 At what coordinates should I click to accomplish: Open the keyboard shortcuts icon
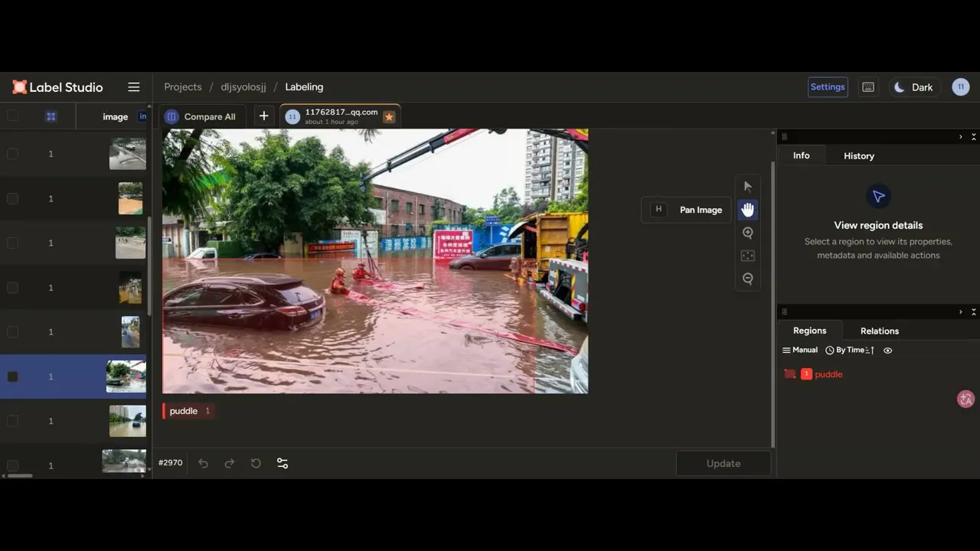868,87
